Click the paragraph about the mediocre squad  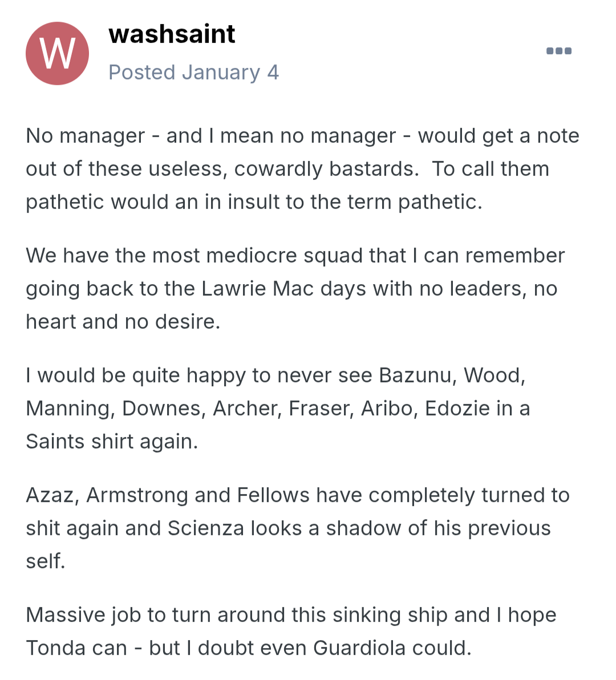point(295,289)
